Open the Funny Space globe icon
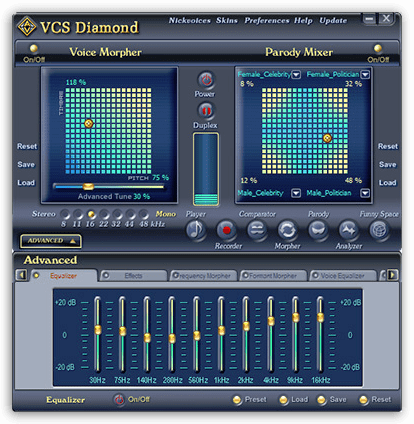 click(x=379, y=230)
